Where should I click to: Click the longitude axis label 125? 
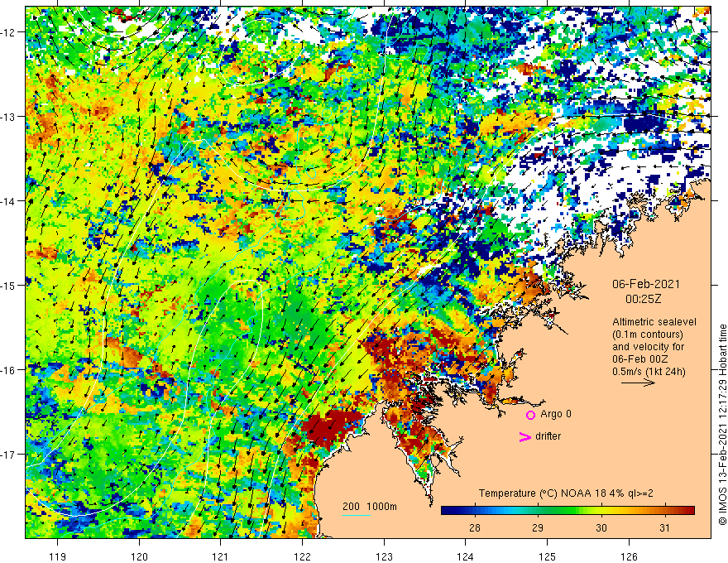click(547, 556)
